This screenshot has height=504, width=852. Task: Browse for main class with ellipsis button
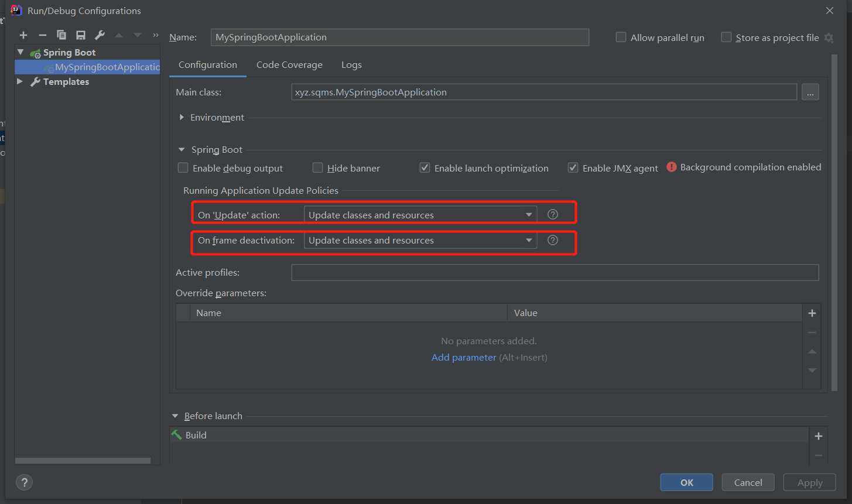tap(810, 92)
